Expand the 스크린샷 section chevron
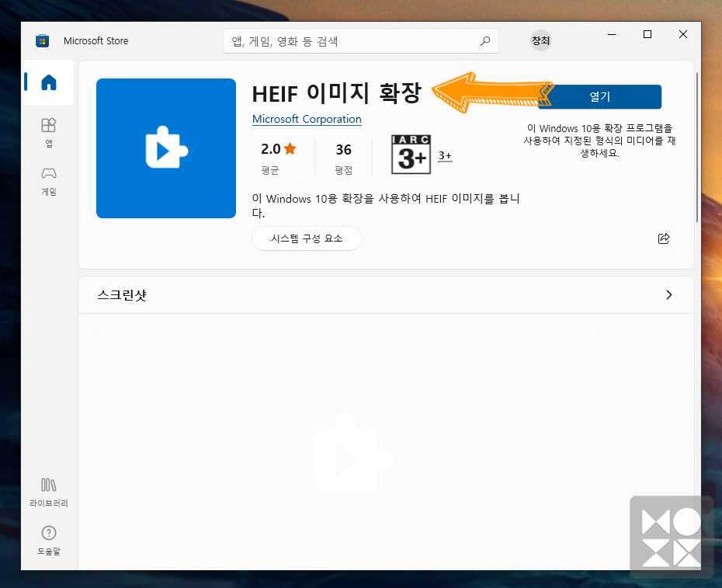This screenshot has width=722, height=588. (669, 295)
